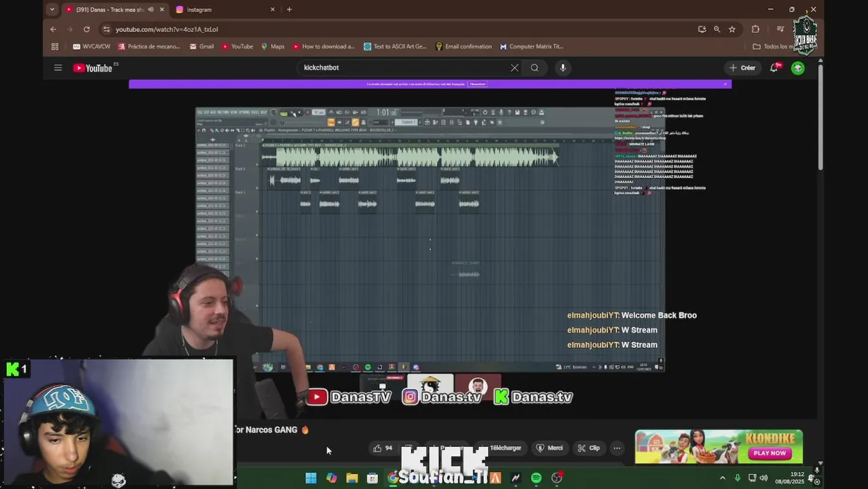This screenshot has height=489, width=868.
Task: Go to YouTube home via logo
Action: tap(93, 68)
